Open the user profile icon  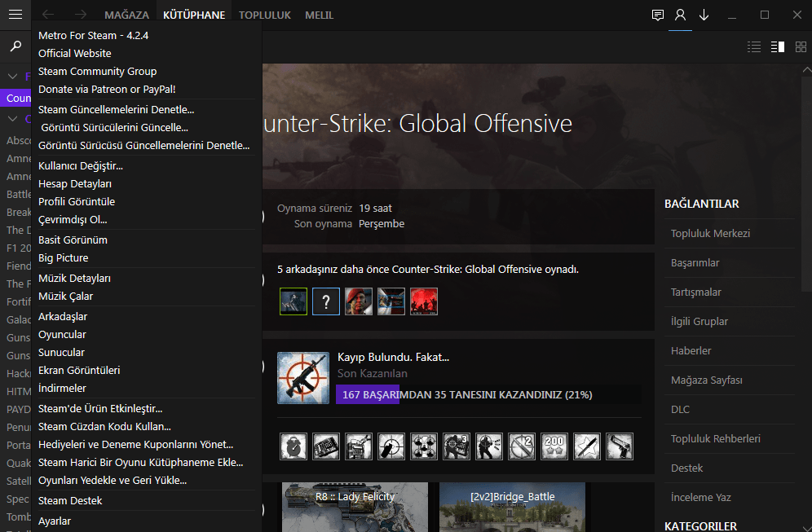coord(681,15)
